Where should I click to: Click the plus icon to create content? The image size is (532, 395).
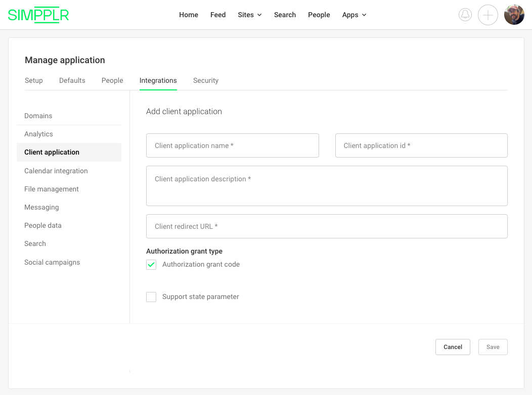click(x=487, y=15)
